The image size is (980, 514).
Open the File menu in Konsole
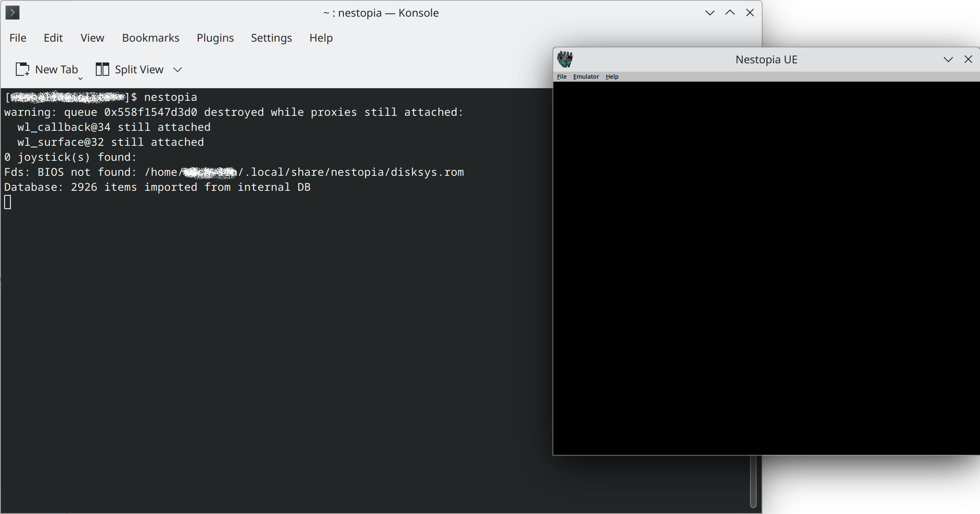click(x=17, y=37)
